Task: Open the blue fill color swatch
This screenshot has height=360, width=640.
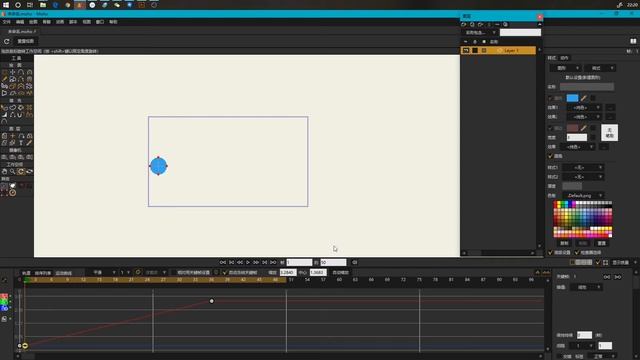Action: (x=572, y=98)
